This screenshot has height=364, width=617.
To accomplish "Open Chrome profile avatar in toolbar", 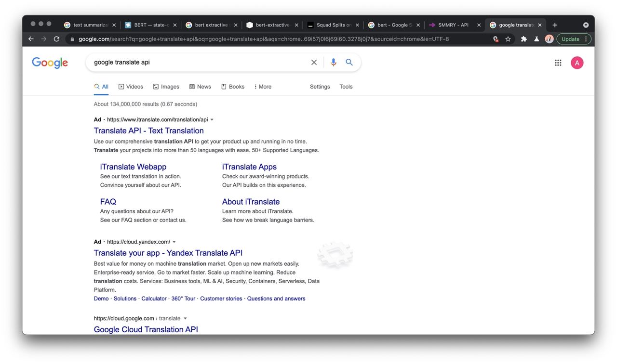I will [x=549, y=39].
